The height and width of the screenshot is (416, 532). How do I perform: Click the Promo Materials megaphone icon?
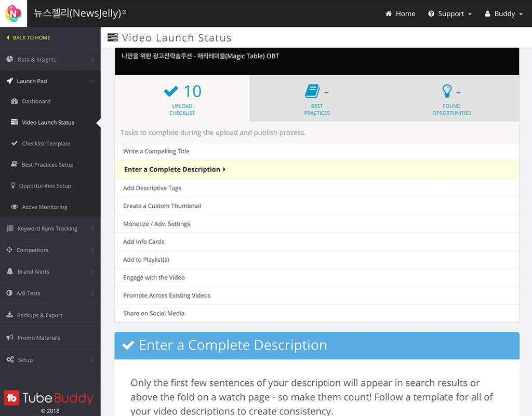coord(10,338)
